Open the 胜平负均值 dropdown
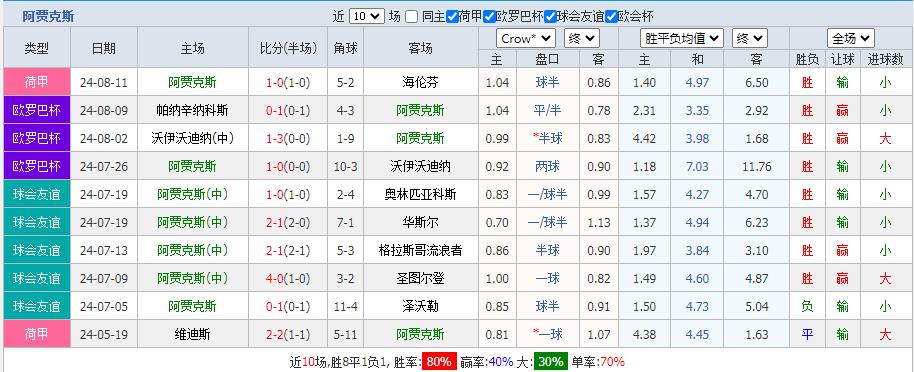This screenshot has width=914, height=372. coord(682,39)
